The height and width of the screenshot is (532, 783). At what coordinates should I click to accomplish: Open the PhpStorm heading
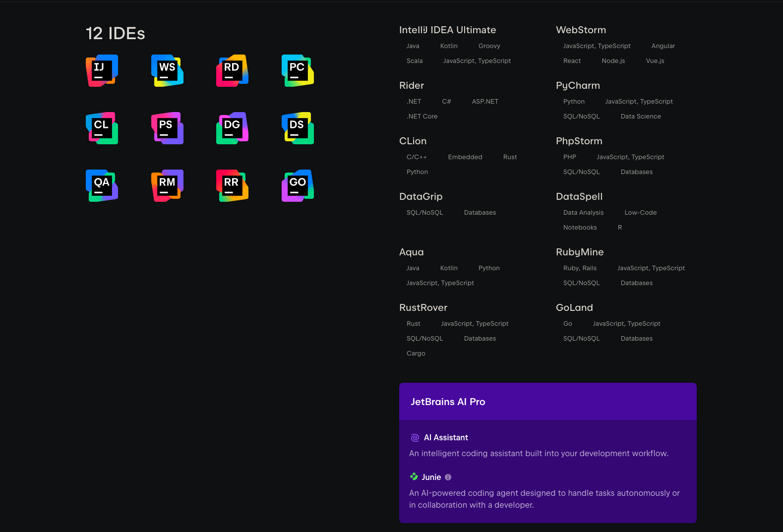[579, 141]
